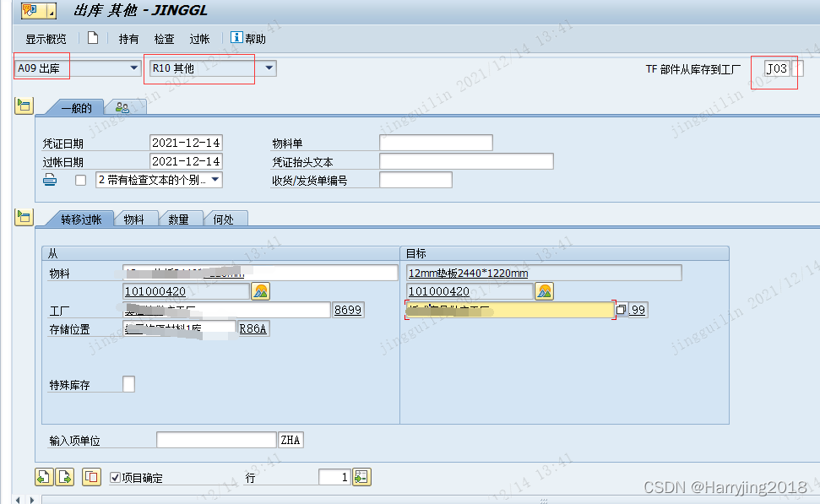Image resolution: width=820 pixels, height=504 pixels.
Task: Click the ZHA unit field
Action: pyautogui.click(x=291, y=440)
